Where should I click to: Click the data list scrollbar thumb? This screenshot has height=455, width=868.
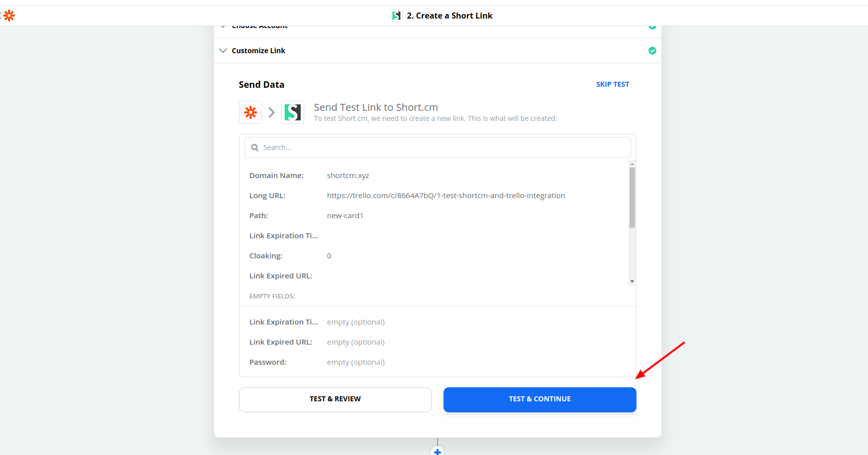[632, 198]
